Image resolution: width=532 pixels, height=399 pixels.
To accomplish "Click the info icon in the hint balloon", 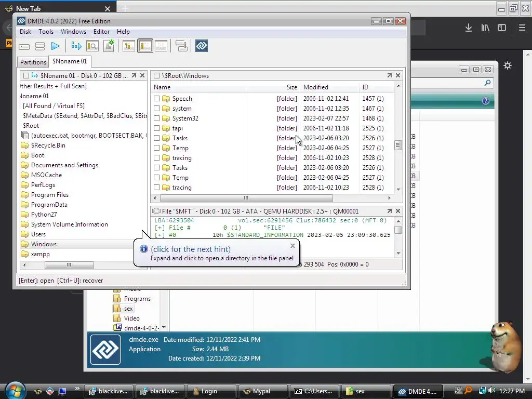I will (x=144, y=249).
